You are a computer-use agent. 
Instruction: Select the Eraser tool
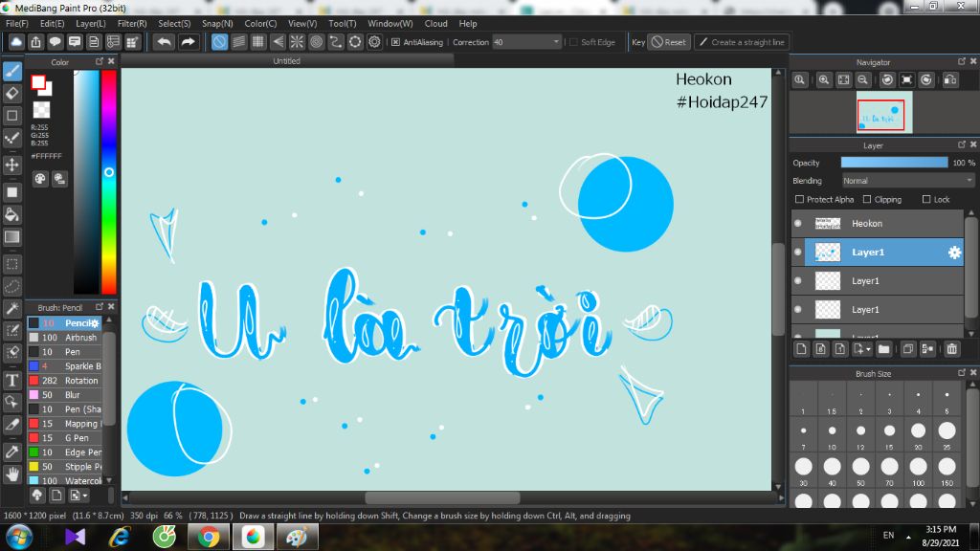[11, 93]
